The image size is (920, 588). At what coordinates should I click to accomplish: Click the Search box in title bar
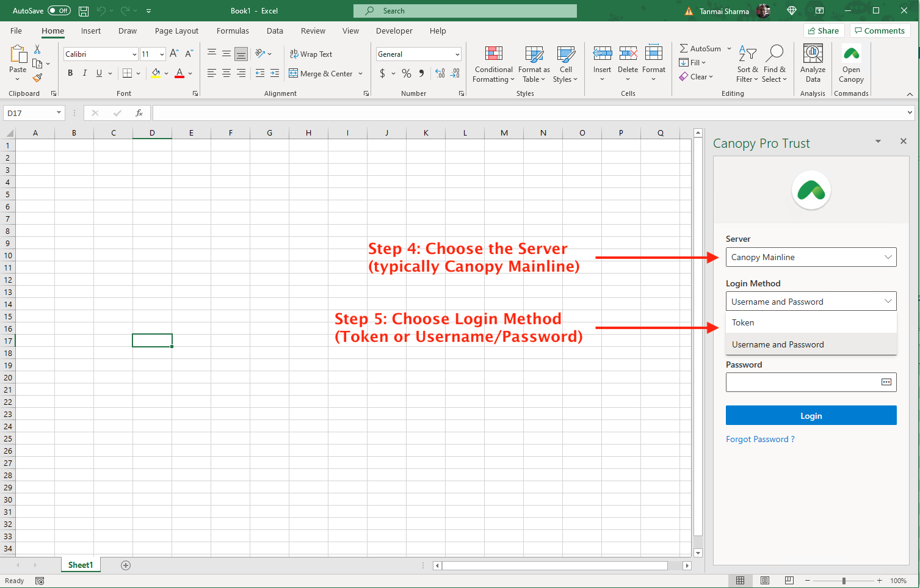(x=465, y=11)
